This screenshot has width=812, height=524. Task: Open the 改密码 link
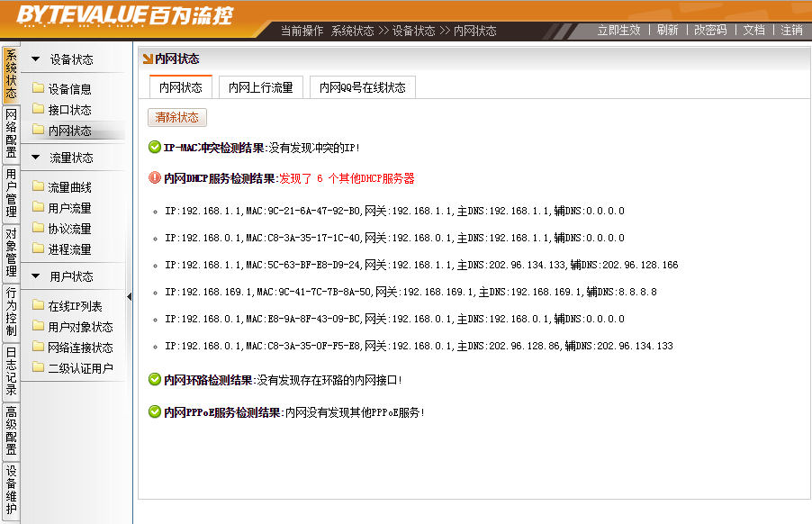709,30
